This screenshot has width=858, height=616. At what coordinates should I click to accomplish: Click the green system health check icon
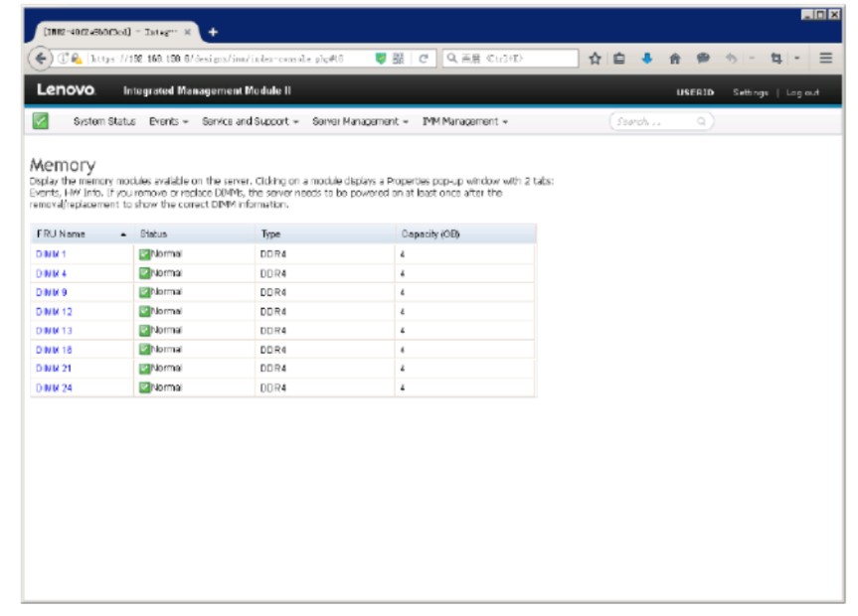[x=41, y=121]
